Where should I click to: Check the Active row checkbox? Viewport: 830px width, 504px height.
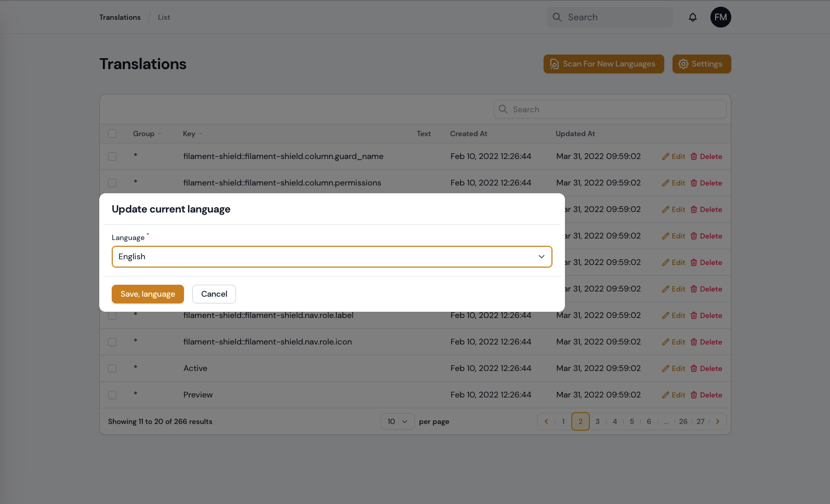click(112, 368)
